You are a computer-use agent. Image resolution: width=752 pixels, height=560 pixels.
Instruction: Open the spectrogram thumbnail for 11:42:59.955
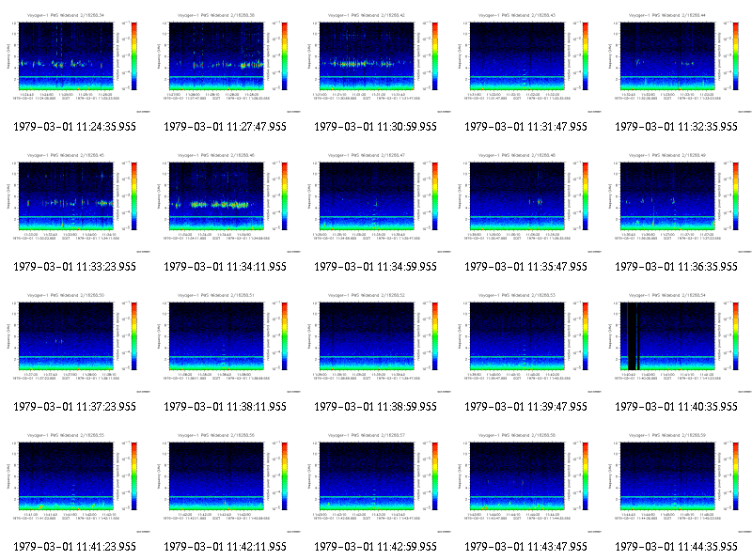tap(376, 482)
